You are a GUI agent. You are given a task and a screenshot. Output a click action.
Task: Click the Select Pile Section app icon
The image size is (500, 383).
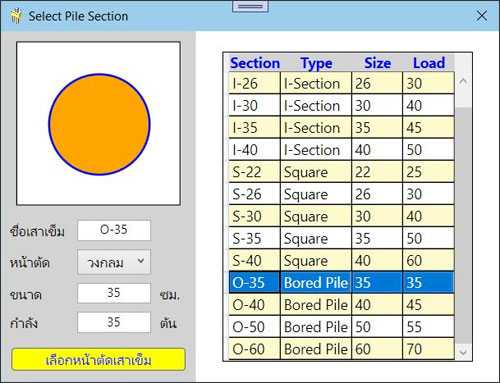click(15, 16)
